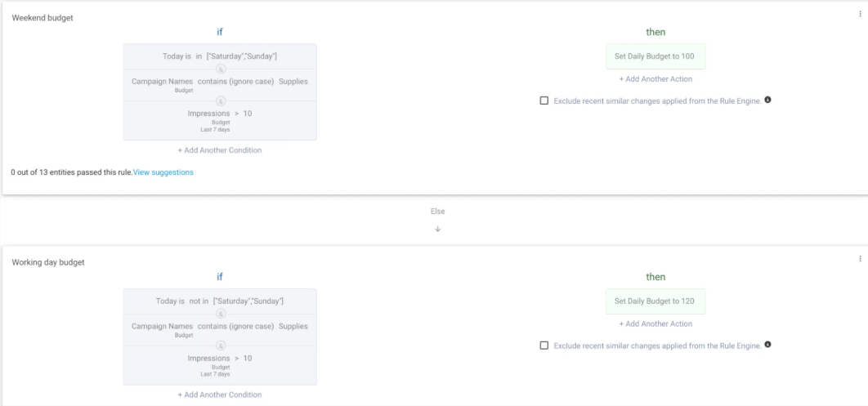Image resolution: width=868 pixels, height=406 pixels.
Task: Open the View suggestions link
Action: coord(163,172)
